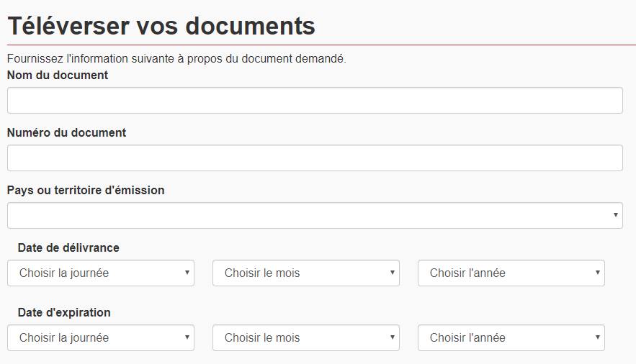Click into the Nom du document field

coord(315,101)
